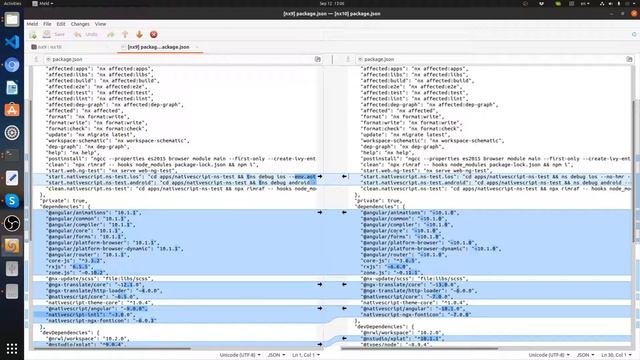Screen dimensions: 640x360
Task: Click the right pane vertical scrollbar
Action: [634, 171]
